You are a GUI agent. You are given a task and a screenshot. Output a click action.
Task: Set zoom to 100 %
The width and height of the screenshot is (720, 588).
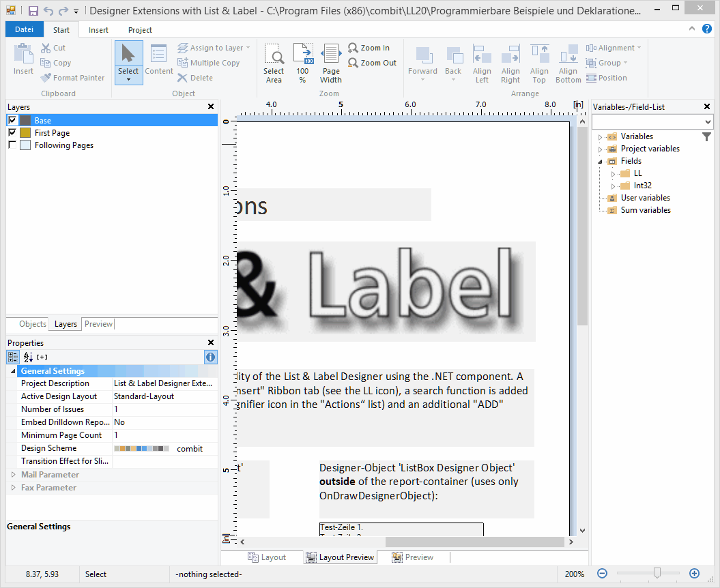(302, 63)
